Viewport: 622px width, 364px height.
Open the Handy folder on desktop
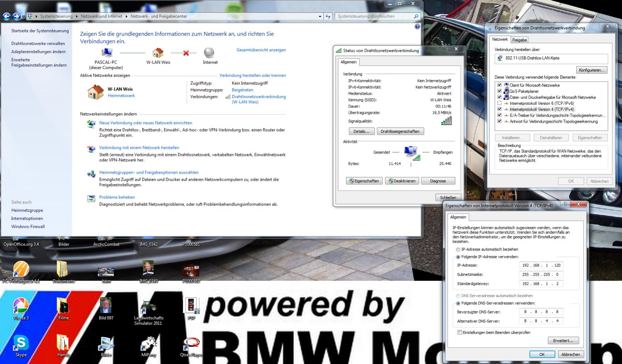click(x=63, y=343)
